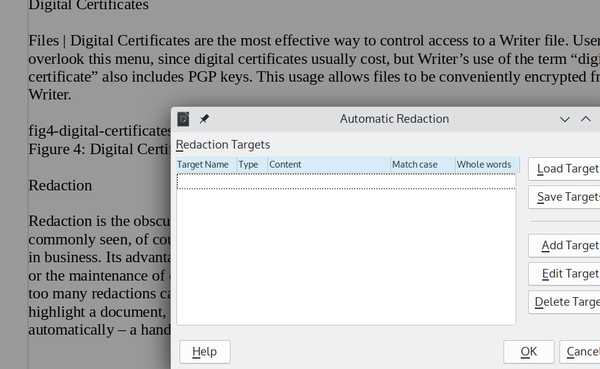Cancel the Automatic Redaction dialog
This screenshot has height=369, width=600.
580,352
